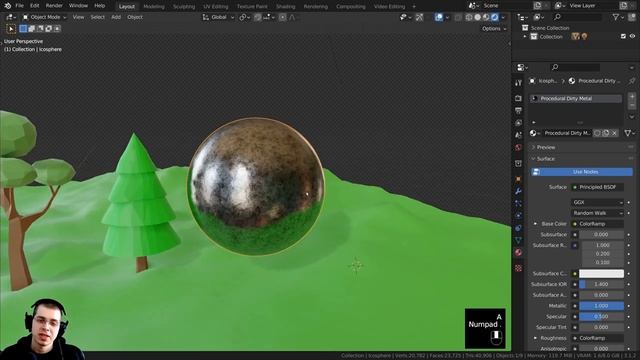Select Procedural Dirty Metal material slot
The image size is (640, 360).
click(x=576, y=98)
